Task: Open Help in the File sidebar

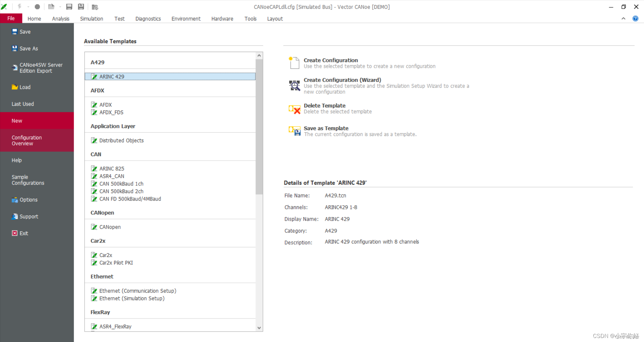Action: pos(37,160)
